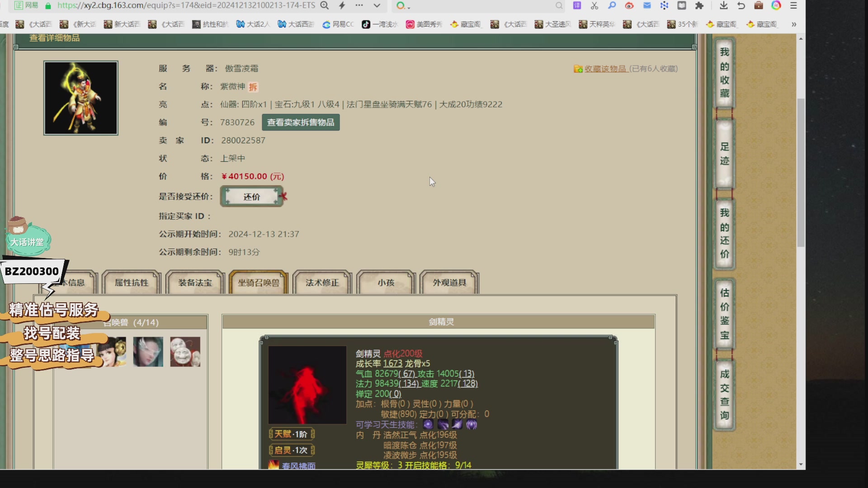Click the search magnifier in search box
Viewport: 868px width, 488px height.
pos(559,6)
